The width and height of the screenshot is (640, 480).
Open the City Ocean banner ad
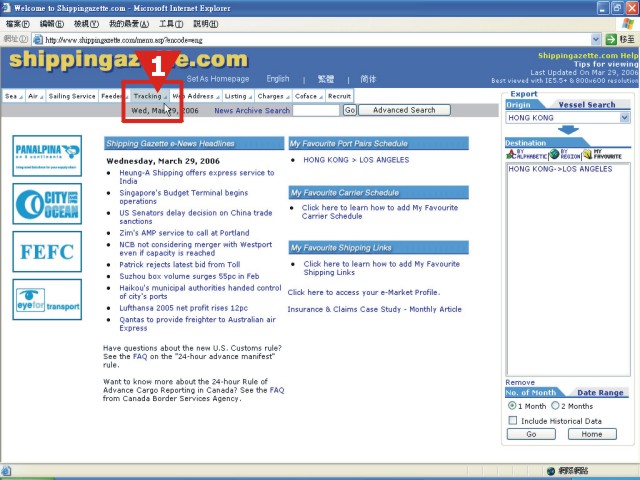click(47, 204)
